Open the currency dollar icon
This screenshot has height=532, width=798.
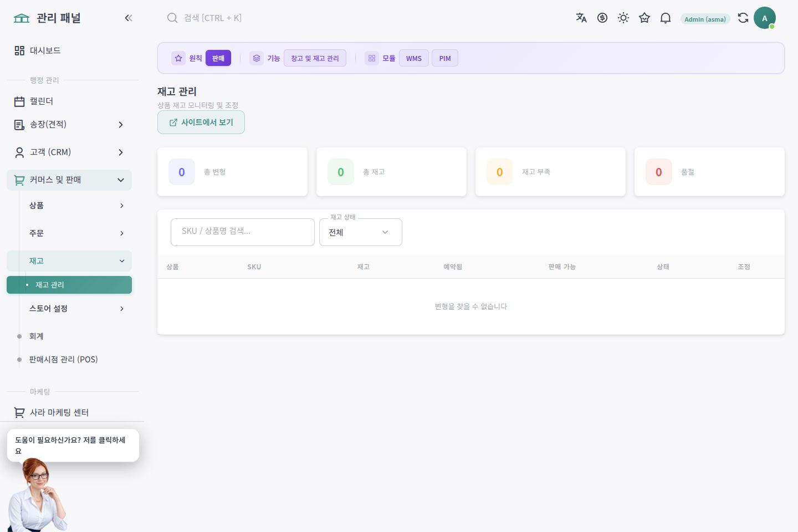click(x=602, y=18)
